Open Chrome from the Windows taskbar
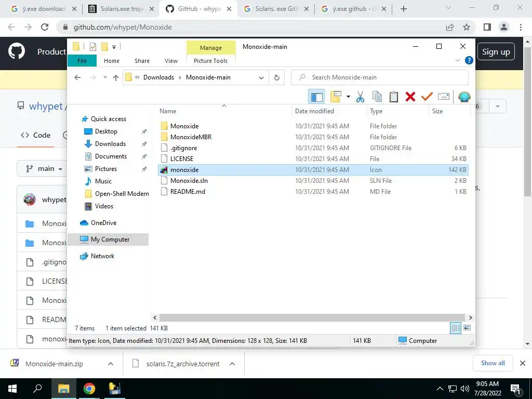 pyautogui.click(x=89, y=389)
